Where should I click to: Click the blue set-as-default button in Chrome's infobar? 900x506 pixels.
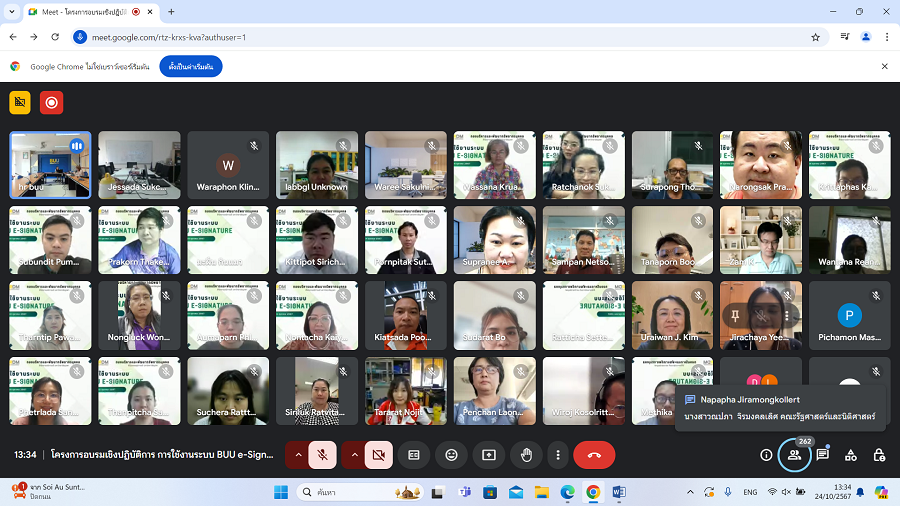coord(190,66)
